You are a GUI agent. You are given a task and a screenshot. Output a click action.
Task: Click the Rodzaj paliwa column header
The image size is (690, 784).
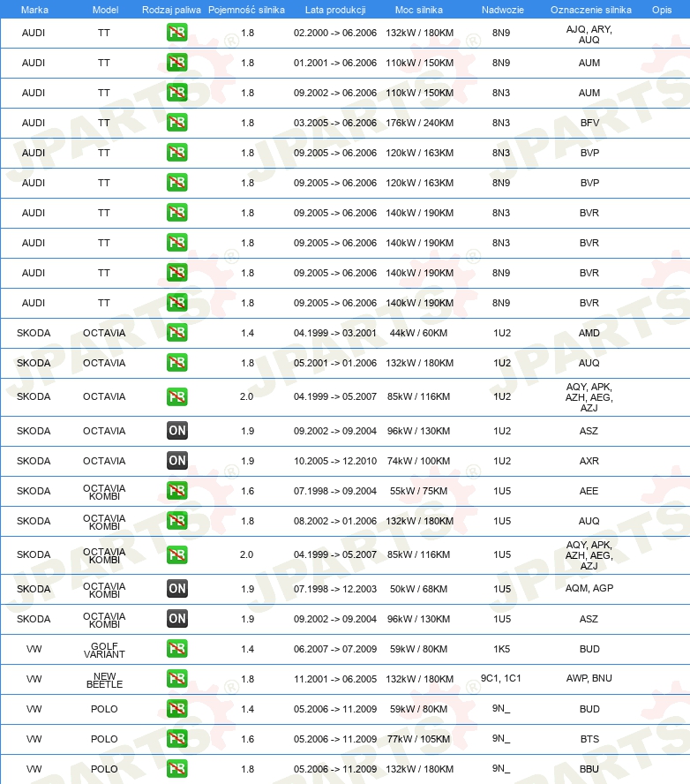pyautogui.click(x=171, y=10)
